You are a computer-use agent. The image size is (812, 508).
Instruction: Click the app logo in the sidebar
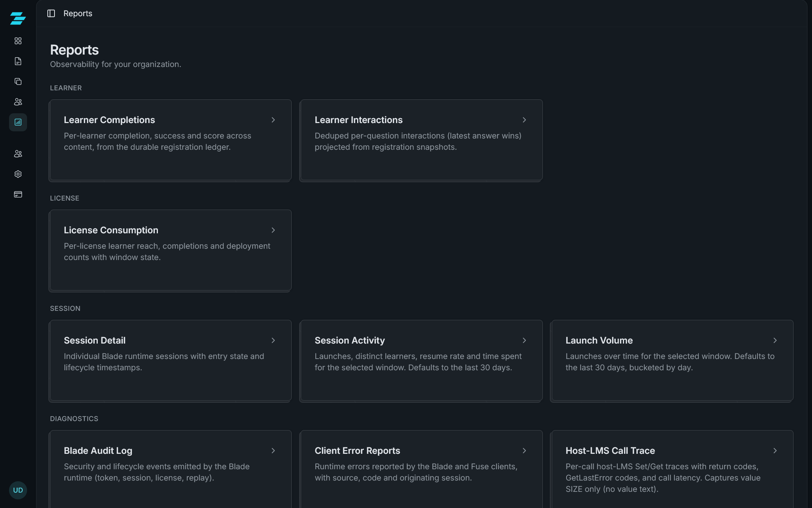18,18
